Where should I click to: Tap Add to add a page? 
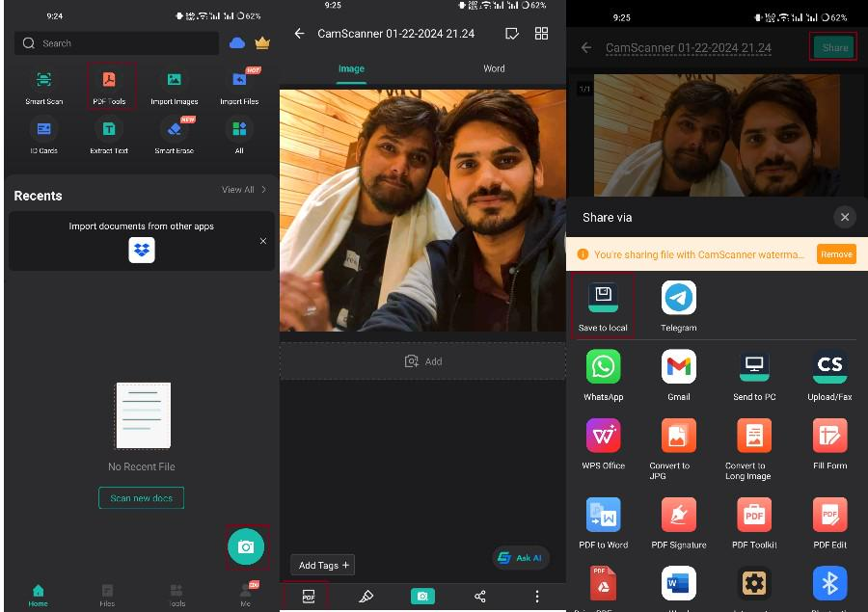[x=423, y=361]
